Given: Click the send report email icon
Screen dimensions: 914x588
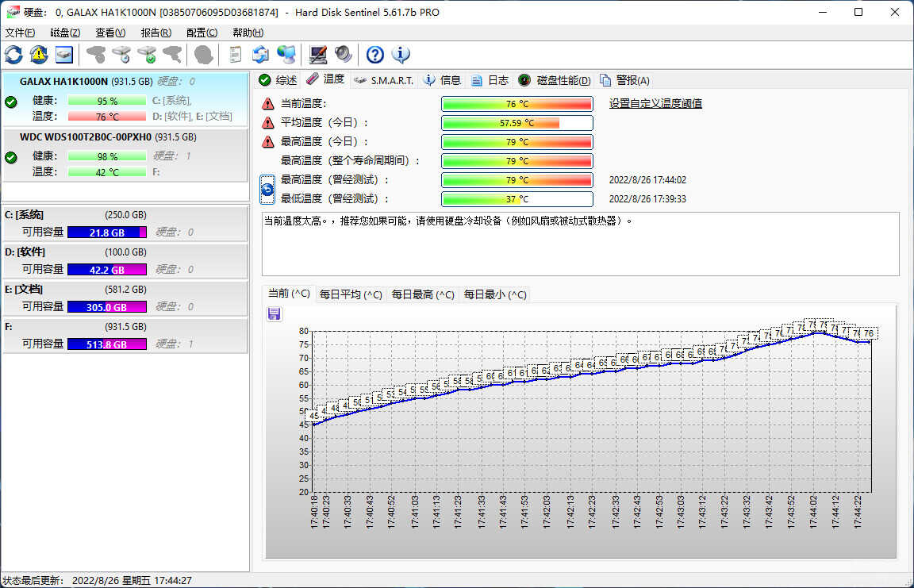Looking at the screenshot, I should pos(260,55).
